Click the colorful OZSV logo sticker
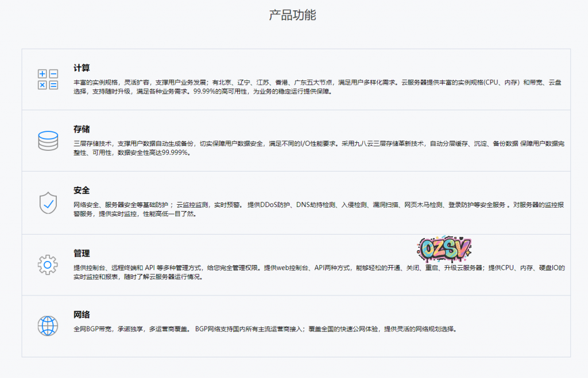 tap(443, 247)
